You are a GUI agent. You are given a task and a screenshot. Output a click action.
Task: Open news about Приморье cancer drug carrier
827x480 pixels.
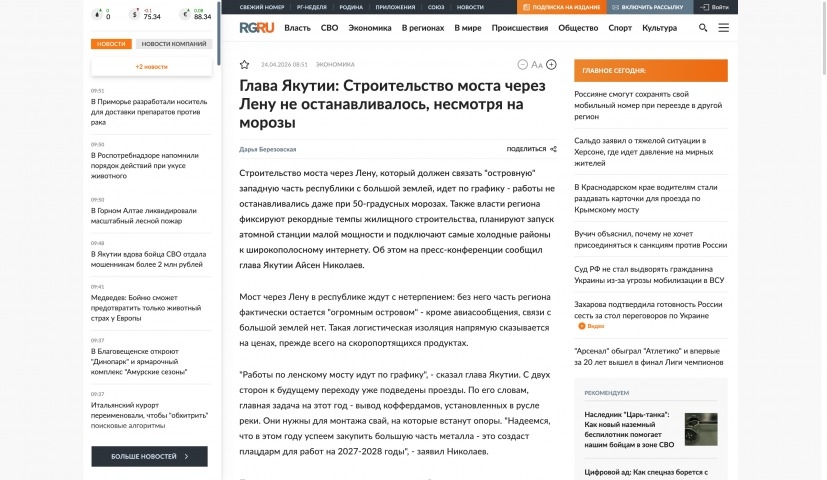[x=149, y=112]
